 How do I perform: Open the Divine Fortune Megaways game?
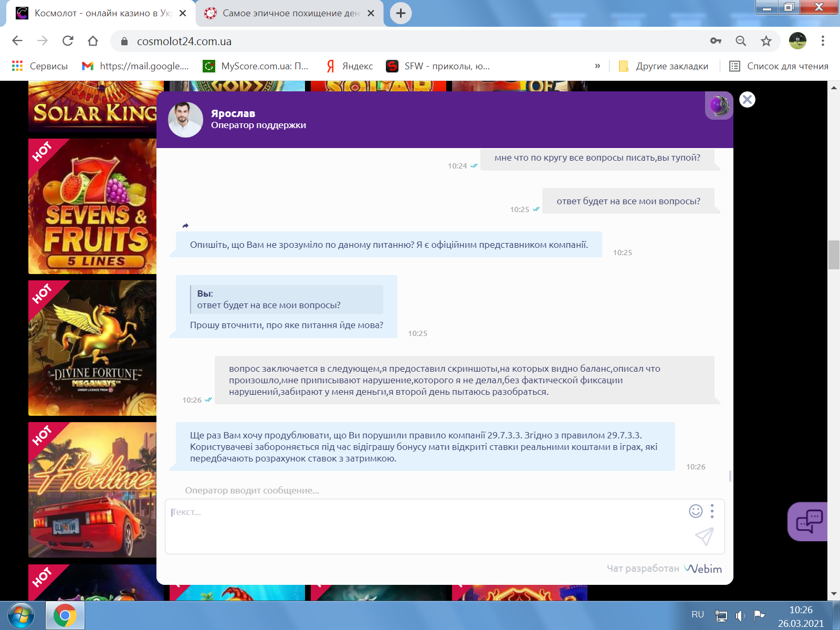(92, 348)
